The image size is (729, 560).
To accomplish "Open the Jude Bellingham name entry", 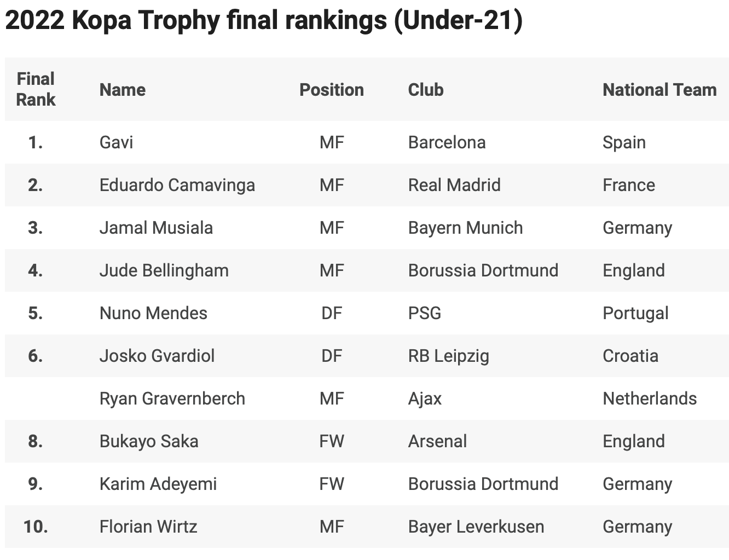I will (164, 270).
